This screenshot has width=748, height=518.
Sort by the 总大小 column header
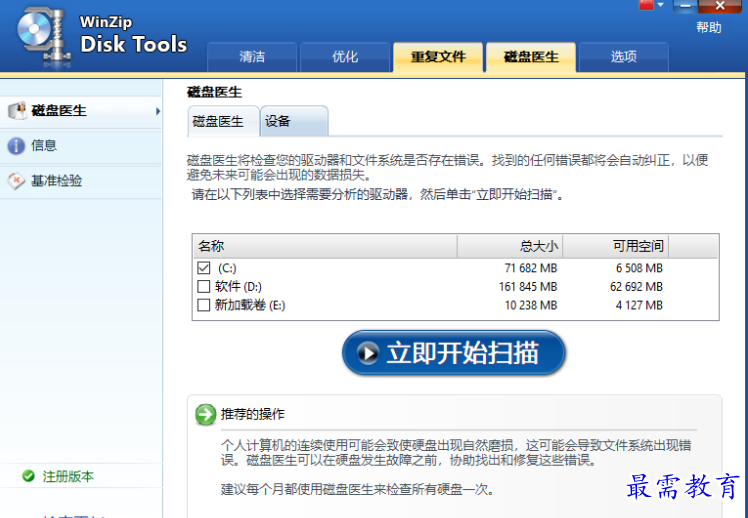(x=510, y=246)
